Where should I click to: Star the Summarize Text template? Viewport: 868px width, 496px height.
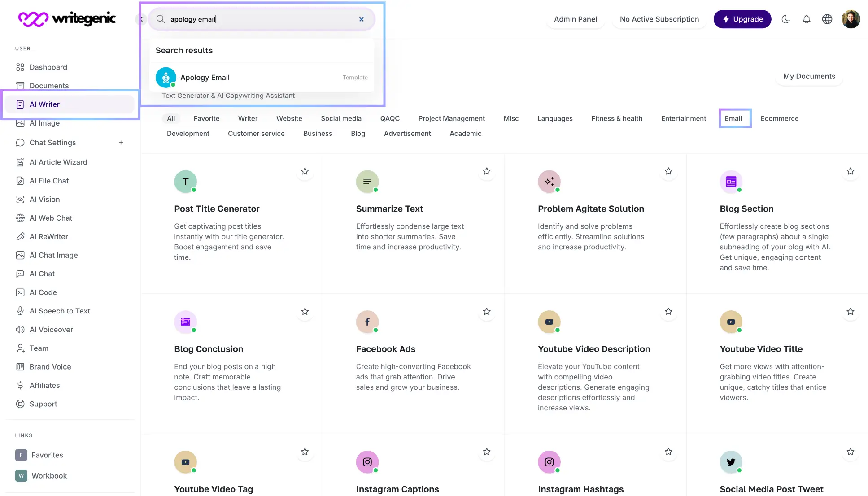pos(487,172)
